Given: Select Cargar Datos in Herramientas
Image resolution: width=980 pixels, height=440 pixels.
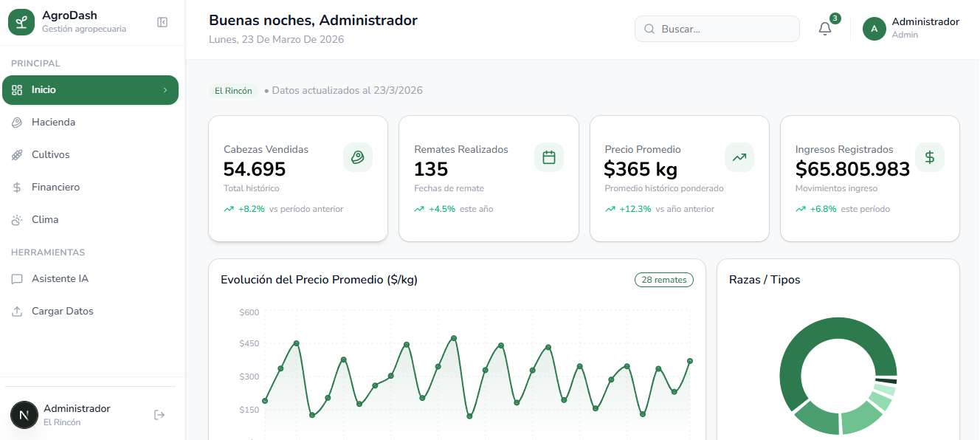Looking at the screenshot, I should (62, 312).
